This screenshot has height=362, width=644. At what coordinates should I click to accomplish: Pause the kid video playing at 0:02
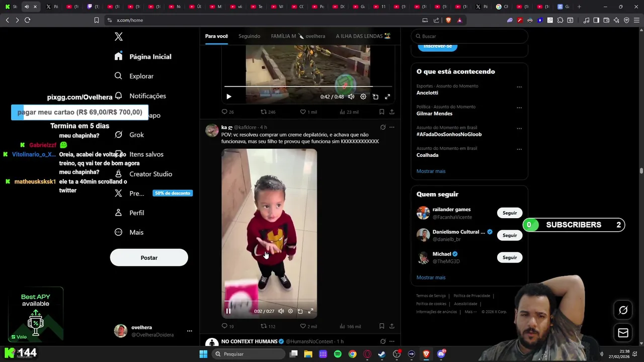[228, 311]
